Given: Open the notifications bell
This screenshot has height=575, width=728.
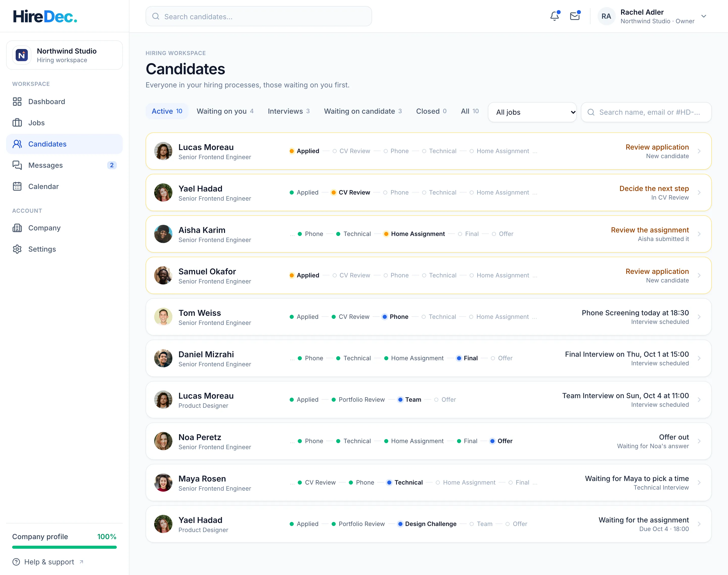Looking at the screenshot, I should [555, 16].
